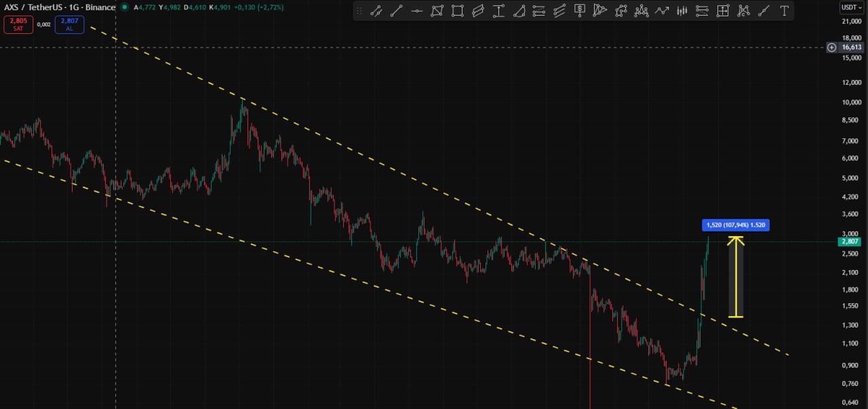Viewport: 868px width, 409px height.
Task: Select the rotated rectangle tool
Action: click(x=437, y=11)
